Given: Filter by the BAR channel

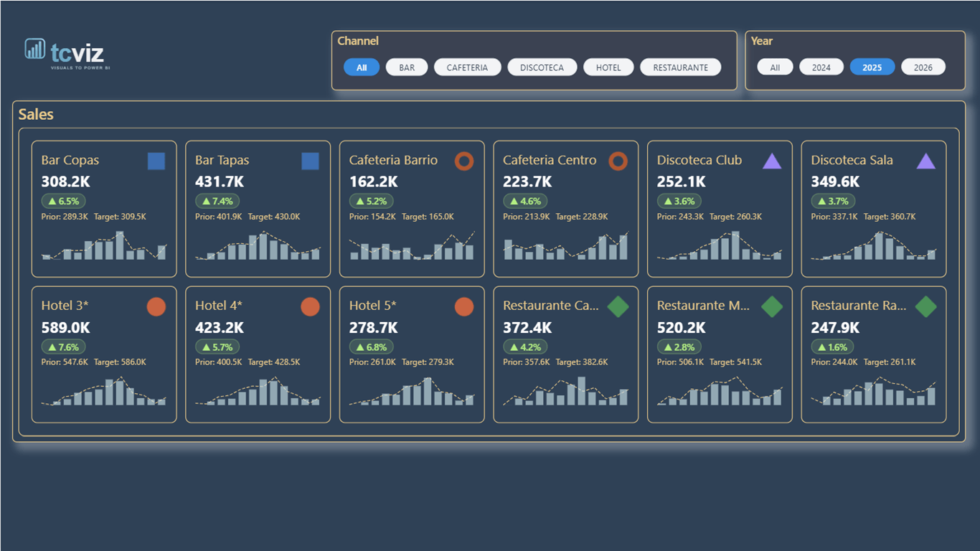Looking at the screenshot, I should [x=407, y=67].
